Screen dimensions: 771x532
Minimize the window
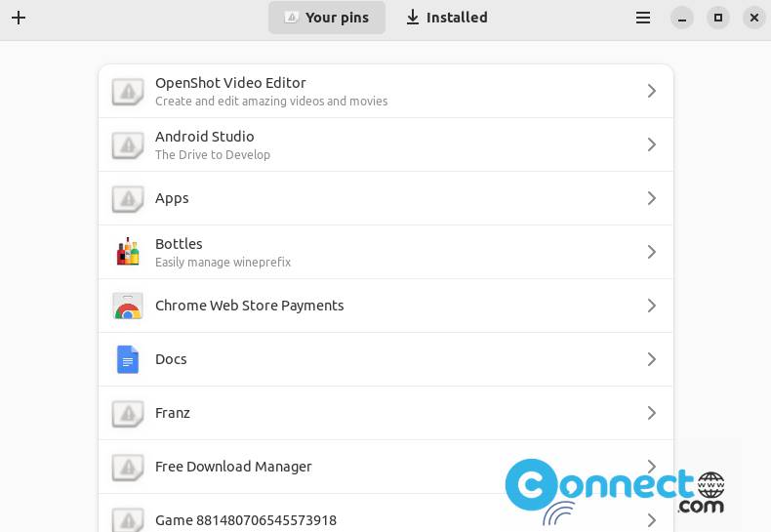681,18
